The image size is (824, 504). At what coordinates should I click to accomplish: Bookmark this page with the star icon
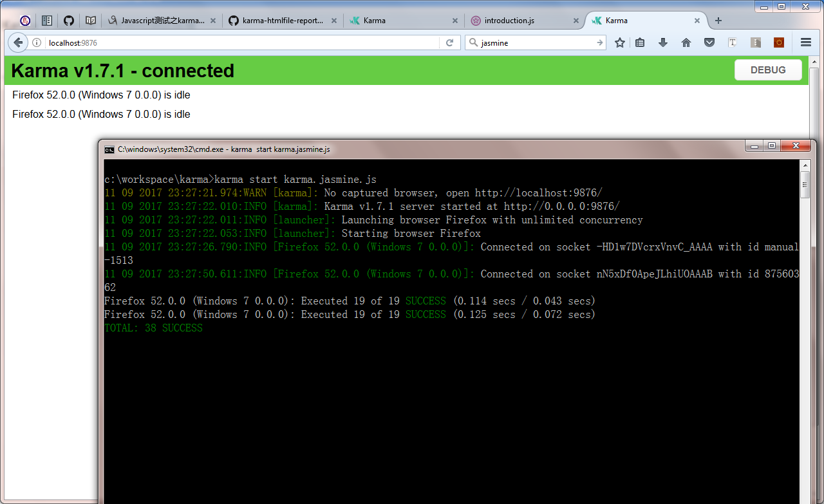click(x=620, y=42)
